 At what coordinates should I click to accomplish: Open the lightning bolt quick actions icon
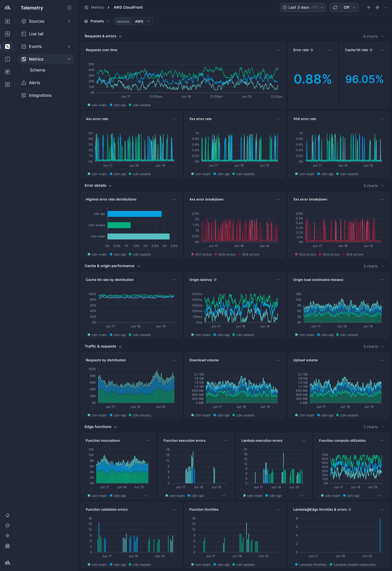[377, 7]
